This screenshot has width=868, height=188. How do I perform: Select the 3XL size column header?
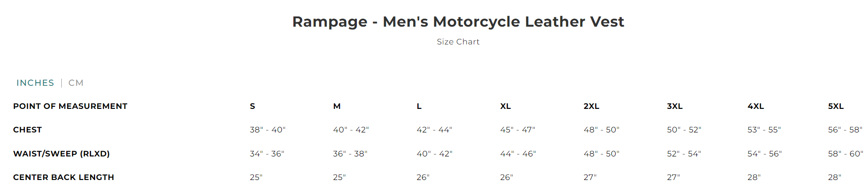point(675,106)
